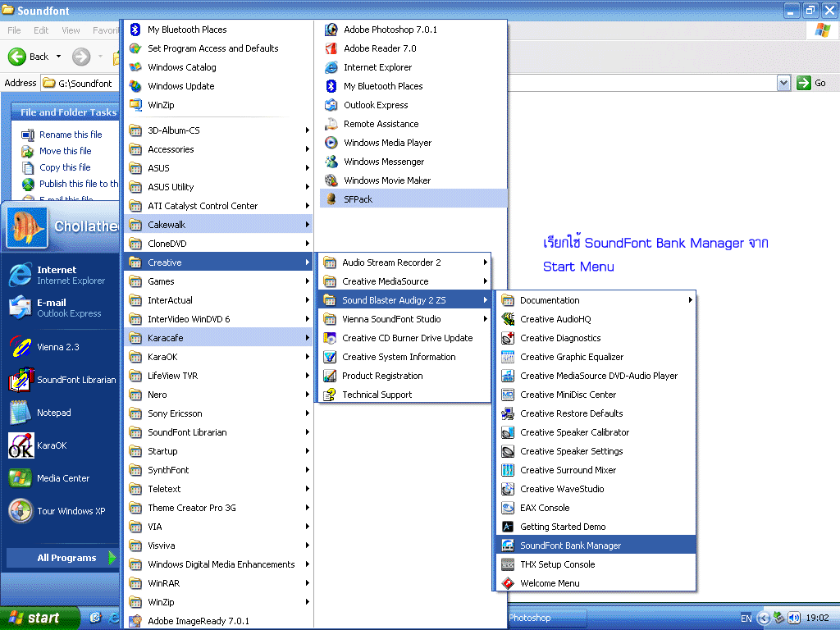Image resolution: width=840 pixels, height=630 pixels.
Task: Click the Creative WaveStudio icon
Action: click(507, 489)
